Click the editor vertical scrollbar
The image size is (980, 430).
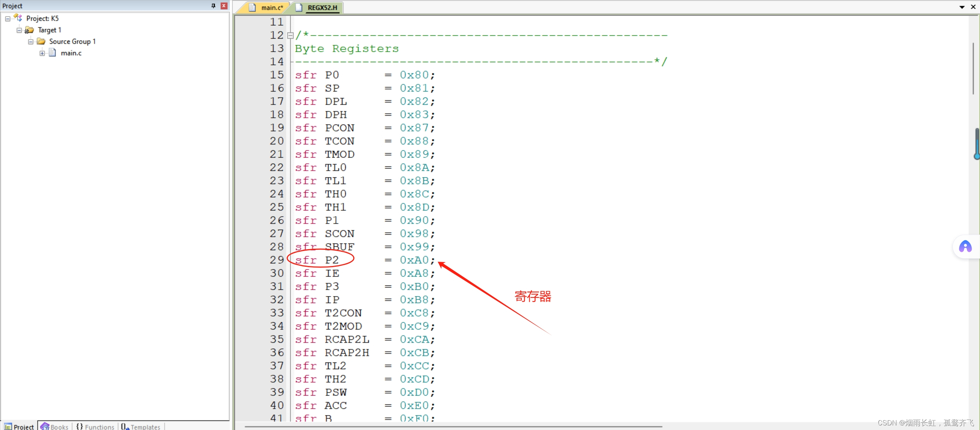(973, 69)
